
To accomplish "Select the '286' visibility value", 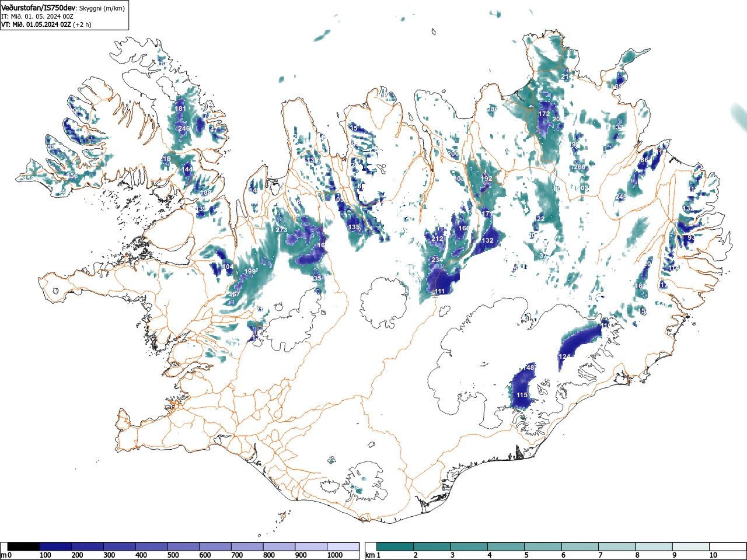I will click(493, 109).
